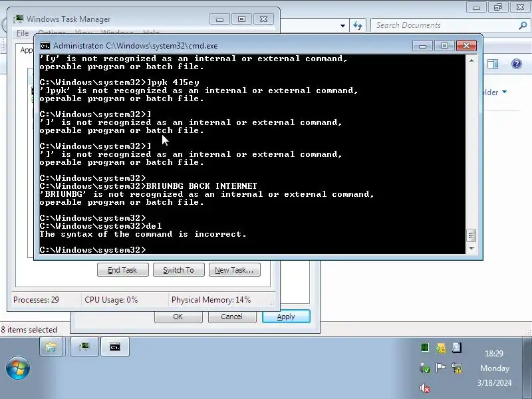Click OK in the properties dialog
The image size is (532, 399).
pyautogui.click(x=178, y=317)
